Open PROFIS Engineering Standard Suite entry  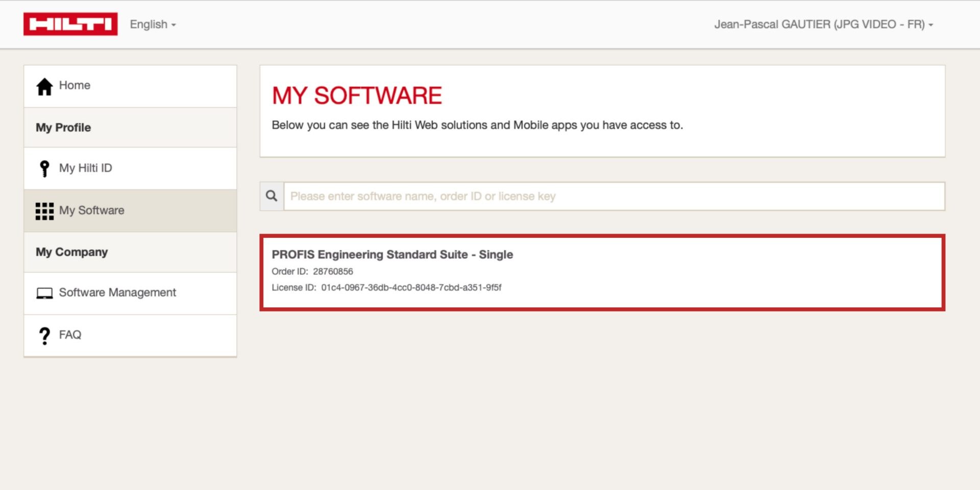393,254
